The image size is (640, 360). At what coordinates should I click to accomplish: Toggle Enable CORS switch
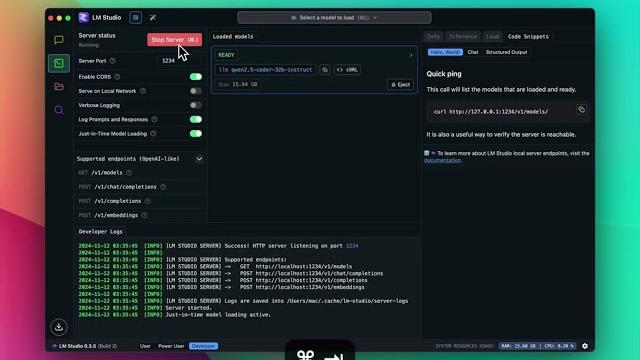coord(196,77)
